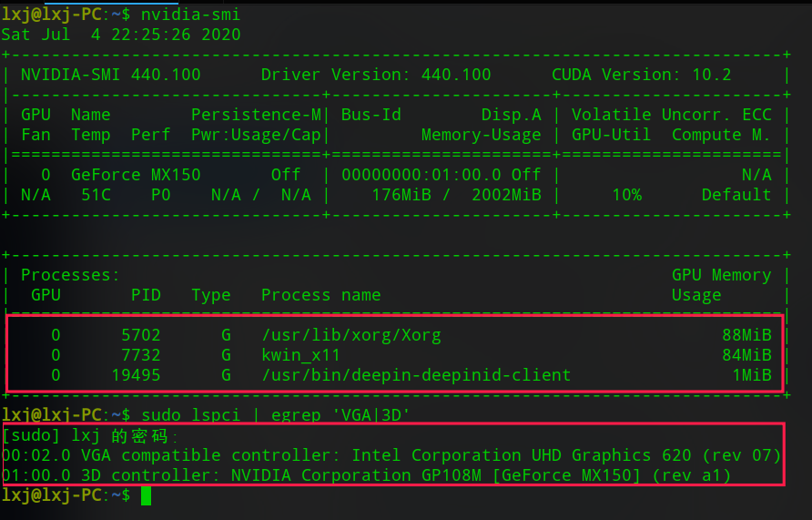Click 'Disp.A' column header
Viewport: 812px width, 520px height.
511,115
